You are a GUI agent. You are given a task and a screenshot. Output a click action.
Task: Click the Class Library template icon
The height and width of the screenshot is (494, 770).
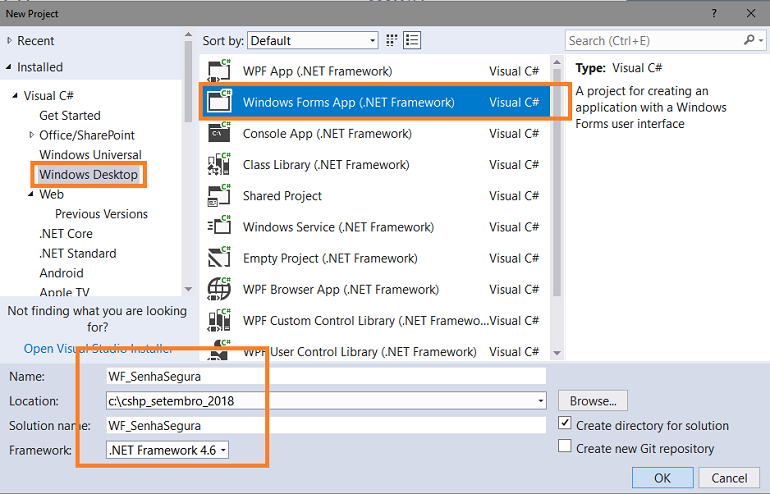219,165
